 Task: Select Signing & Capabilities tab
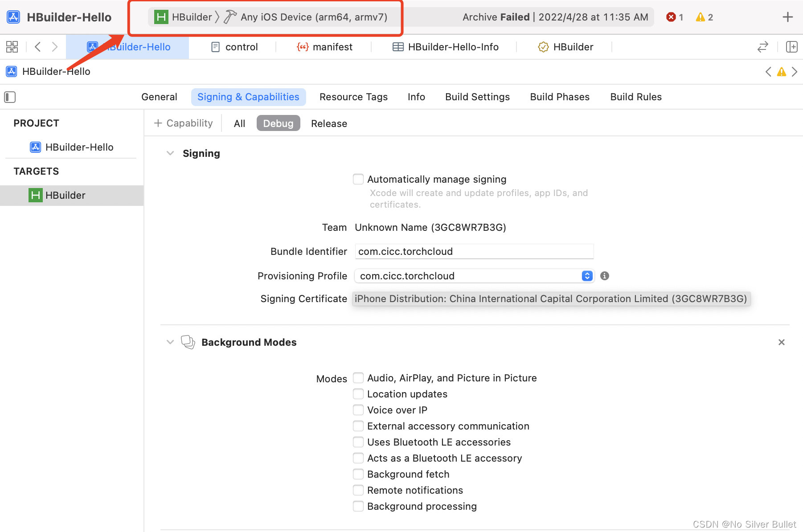[248, 97]
